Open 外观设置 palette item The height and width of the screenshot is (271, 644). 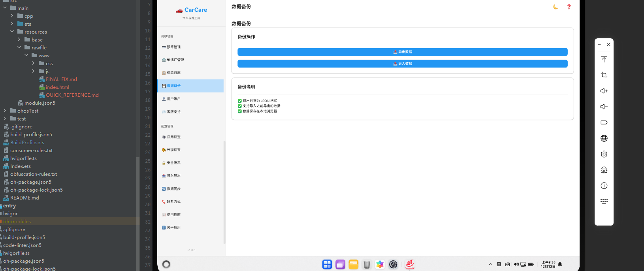click(190, 150)
